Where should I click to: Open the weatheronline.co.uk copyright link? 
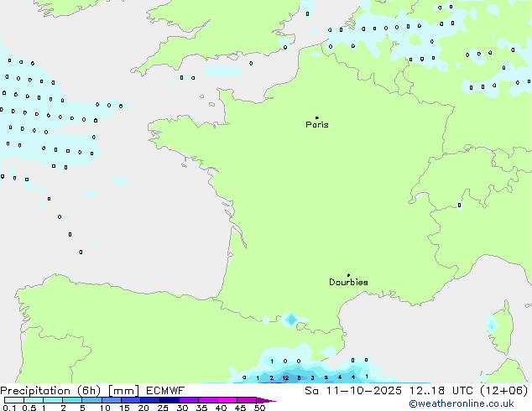point(462,403)
